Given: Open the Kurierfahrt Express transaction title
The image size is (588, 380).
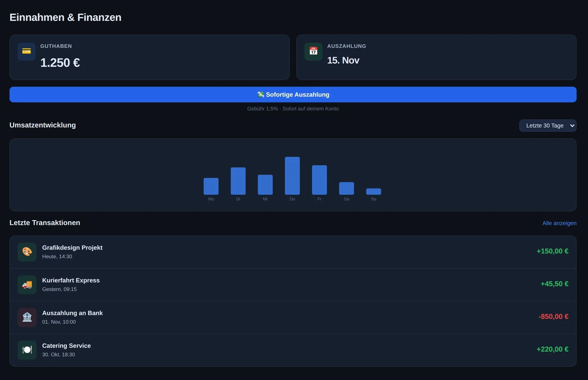Looking at the screenshot, I should (71, 280).
